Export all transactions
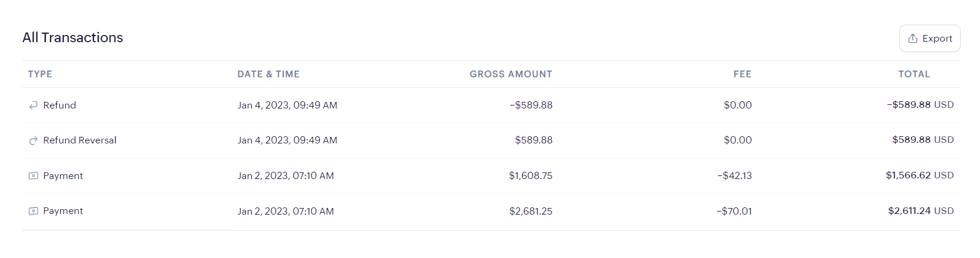Screen dimensions: 980x258 [929, 39]
